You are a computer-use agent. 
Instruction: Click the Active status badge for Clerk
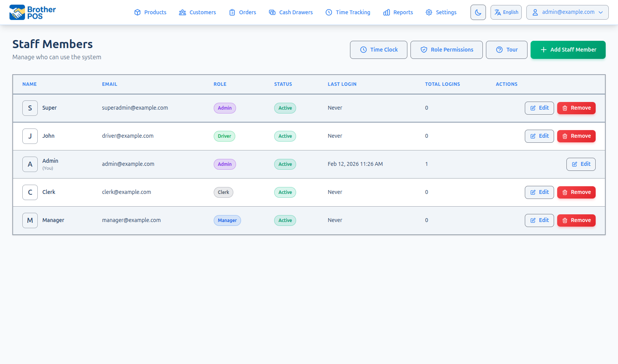[285, 192]
